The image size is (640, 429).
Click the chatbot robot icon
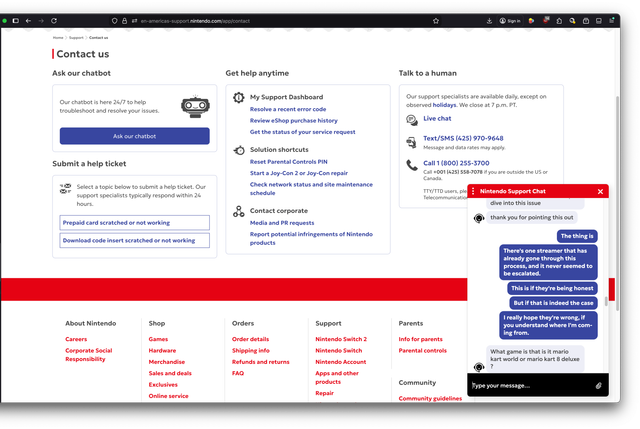click(196, 107)
